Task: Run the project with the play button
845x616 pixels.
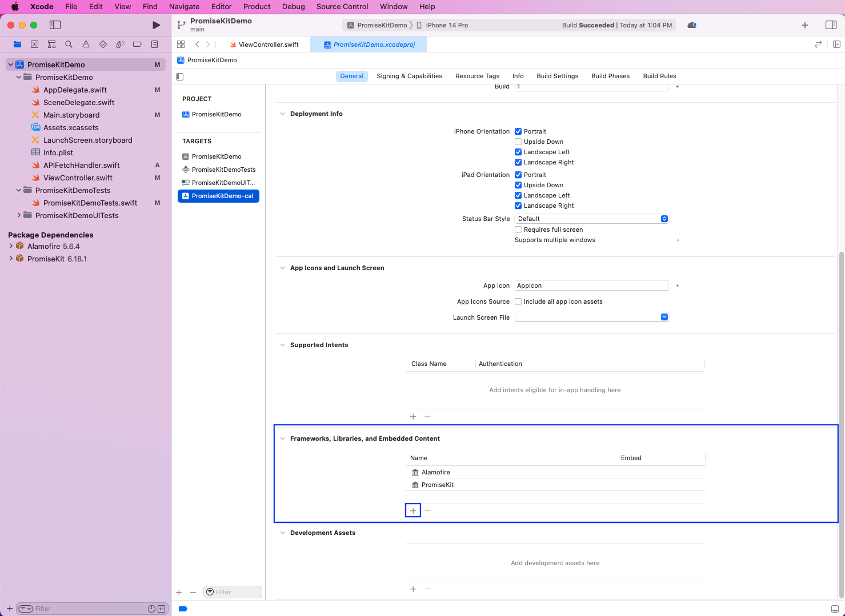Action: pos(156,25)
